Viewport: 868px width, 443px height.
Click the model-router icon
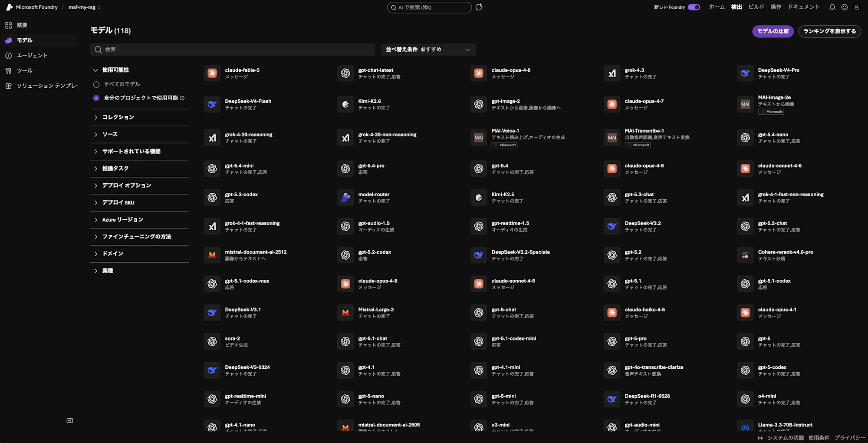pos(345,198)
